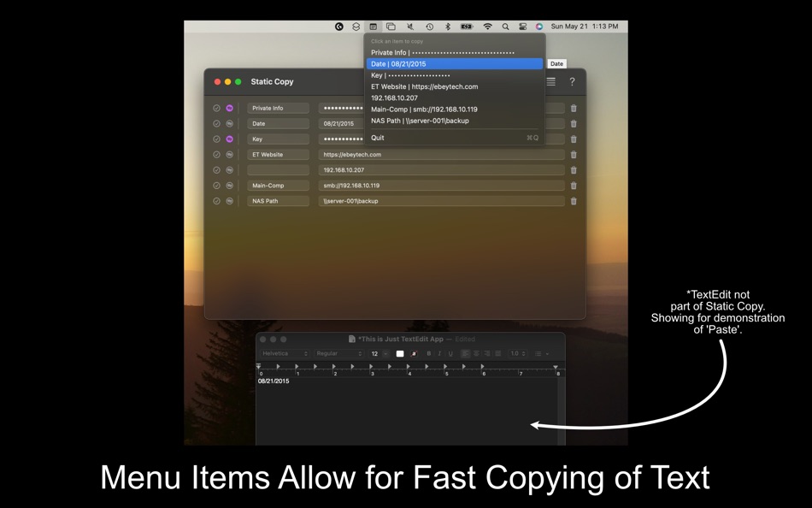The width and height of the screenshot is (812, 508).
Task: Toggle the check circle on ET Website row
Action: (216, 155)
